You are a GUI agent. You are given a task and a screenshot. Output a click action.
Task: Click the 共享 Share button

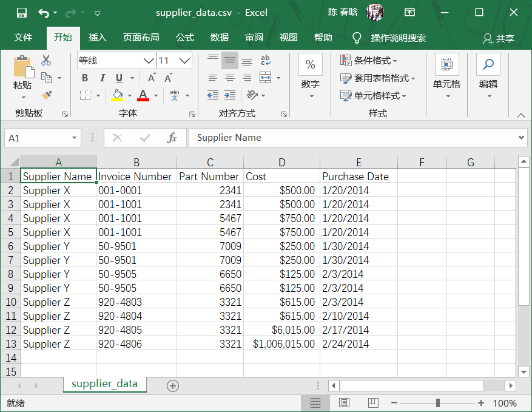click(x=499, y=38)
